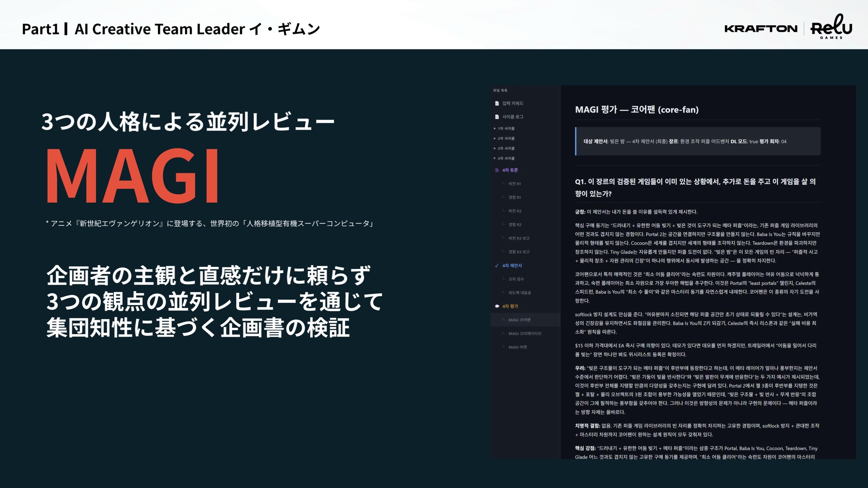868x488 pixels.
Task: Expand the 2차 사이클 tree node
Action: (504, 138)
